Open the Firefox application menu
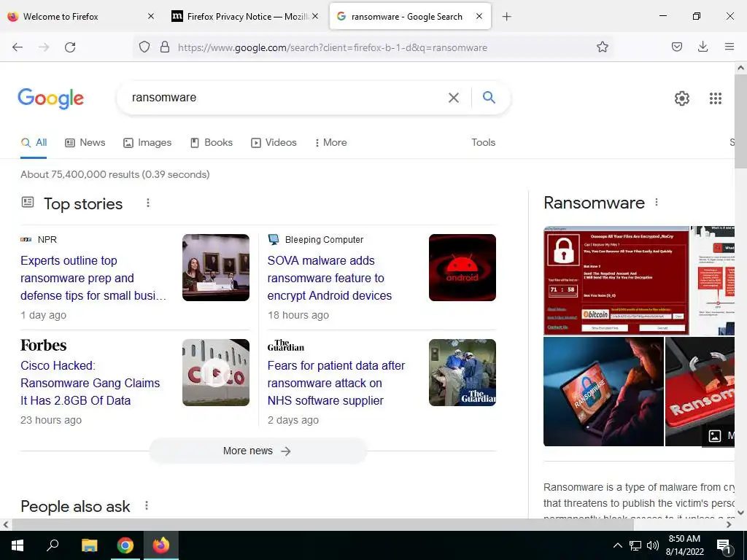 pos(729,47)
